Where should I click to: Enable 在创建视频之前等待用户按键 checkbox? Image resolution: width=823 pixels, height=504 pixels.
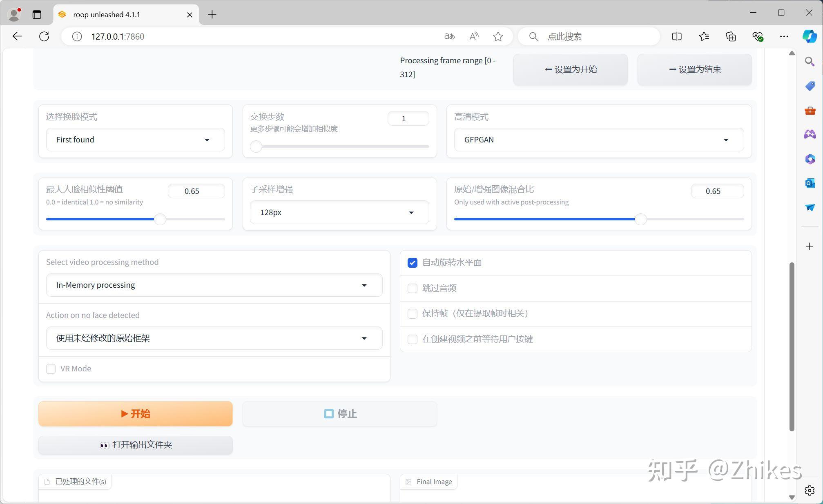coord(412,339)
